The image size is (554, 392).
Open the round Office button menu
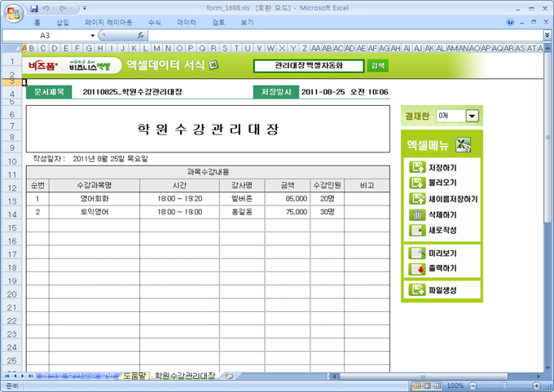[x=13, y=13]
